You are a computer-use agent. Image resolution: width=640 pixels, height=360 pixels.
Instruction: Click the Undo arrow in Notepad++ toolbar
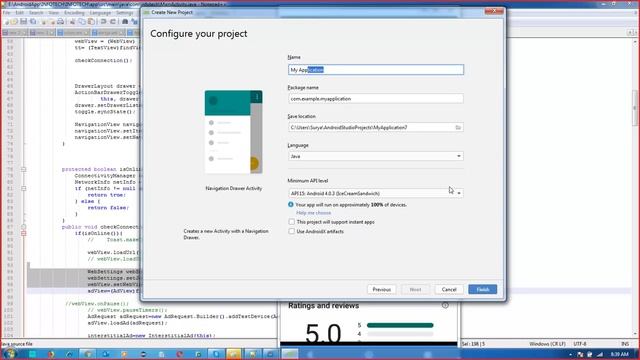(103, 21)
